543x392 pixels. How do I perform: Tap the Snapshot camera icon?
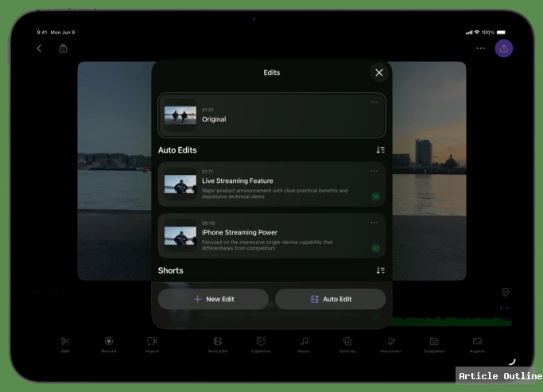pyautogui.click(x=434, y=341)
